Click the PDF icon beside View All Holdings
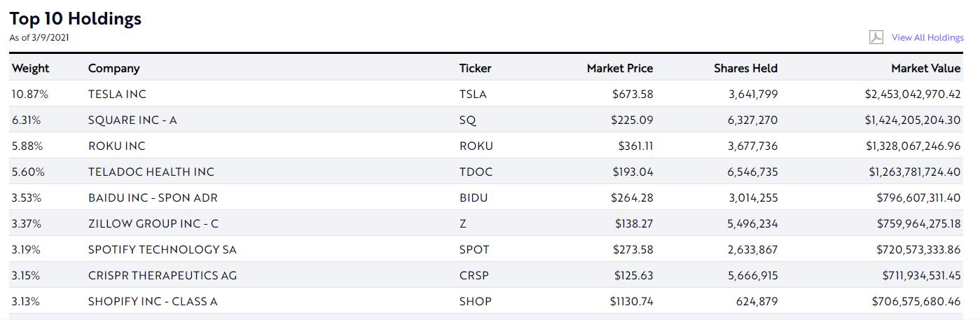Screen dimensions: 980x320 (876, 37)
